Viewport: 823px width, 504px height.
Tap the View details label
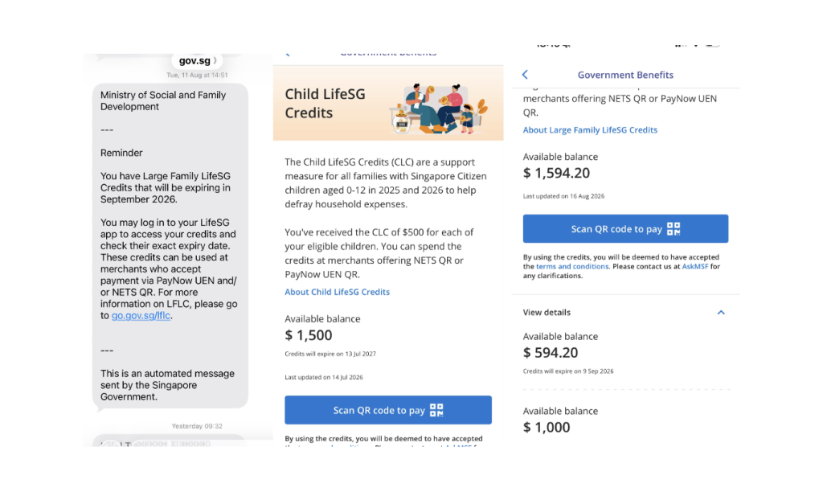coord(547,313)
